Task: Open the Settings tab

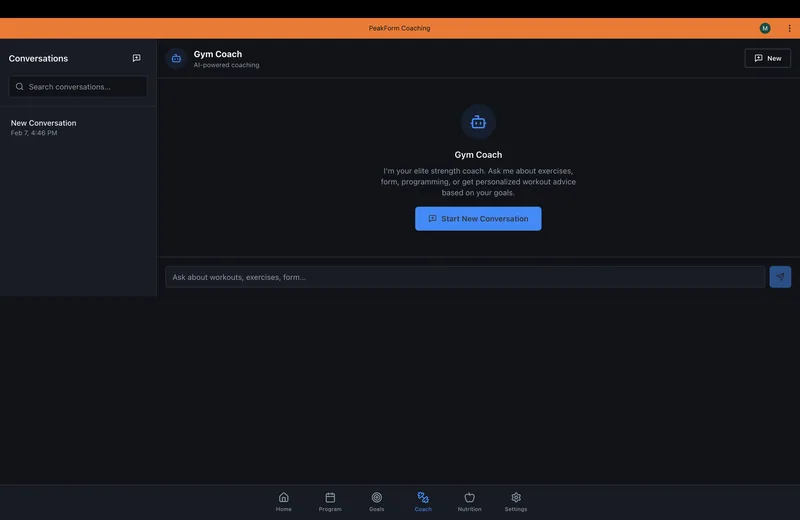Action: pyautogui.click(x=516, y=502)
